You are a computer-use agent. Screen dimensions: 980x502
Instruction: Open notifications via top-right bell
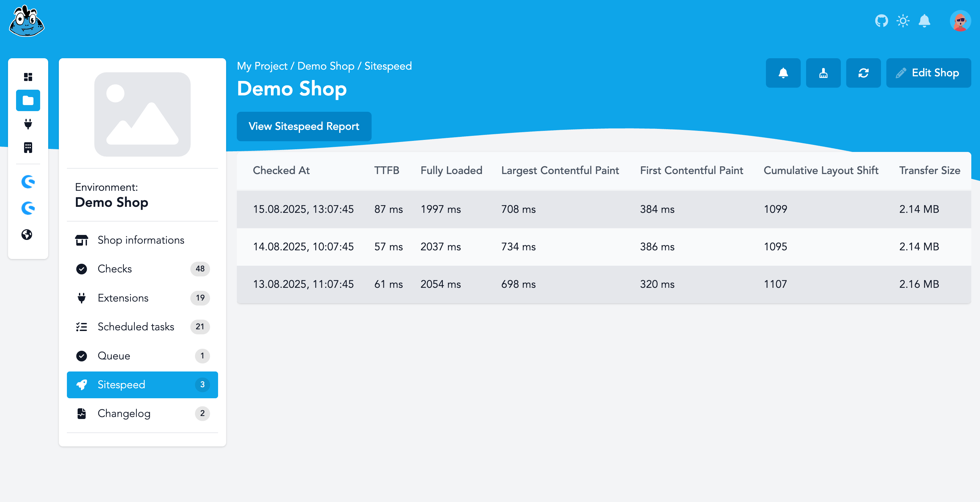(x=924, y=21)
